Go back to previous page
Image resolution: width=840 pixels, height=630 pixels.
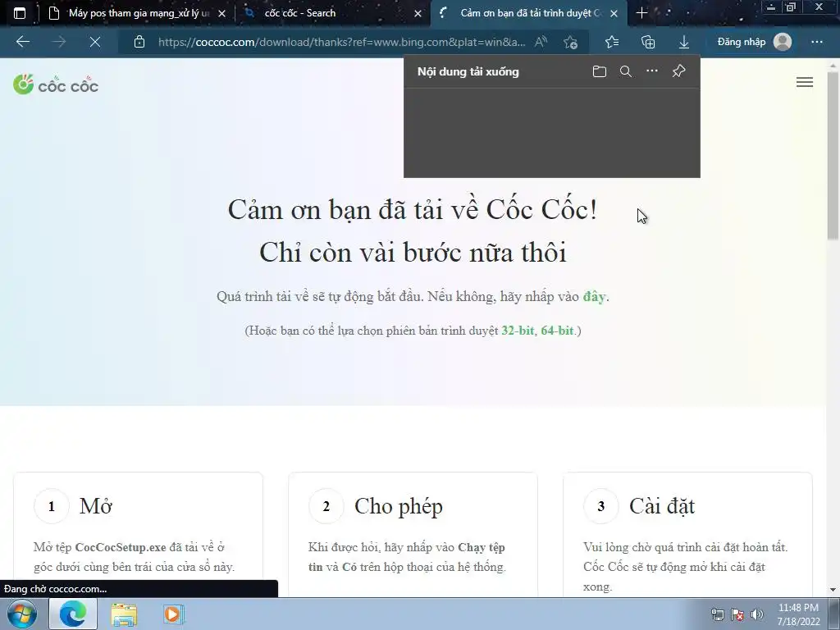coord(22,42)
